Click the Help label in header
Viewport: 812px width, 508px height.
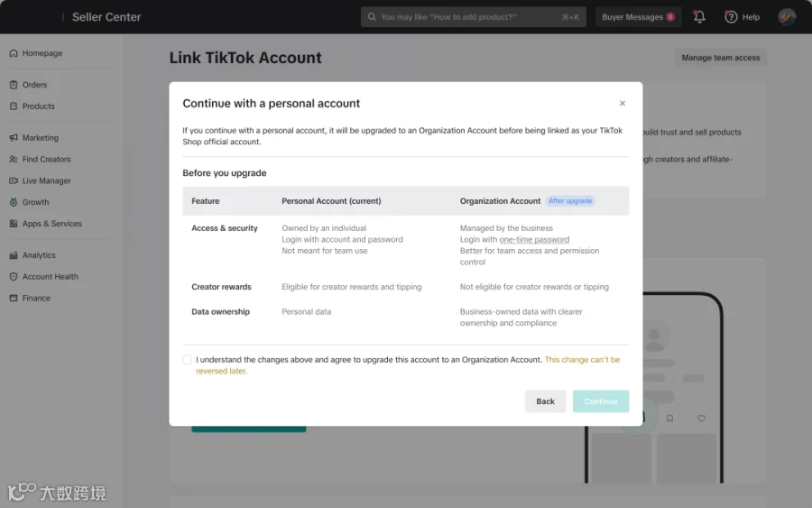(x=751, y=17)
